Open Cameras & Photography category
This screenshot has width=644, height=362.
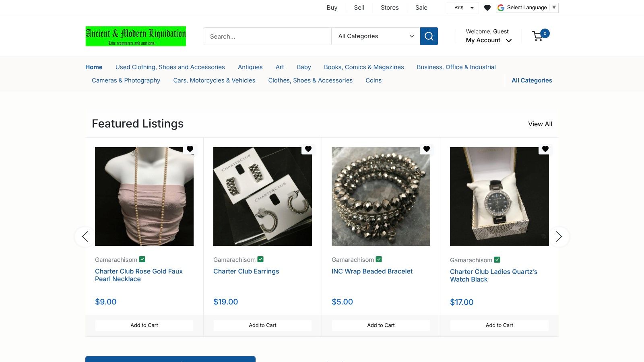pyautogui.click(x=126, y=80)
